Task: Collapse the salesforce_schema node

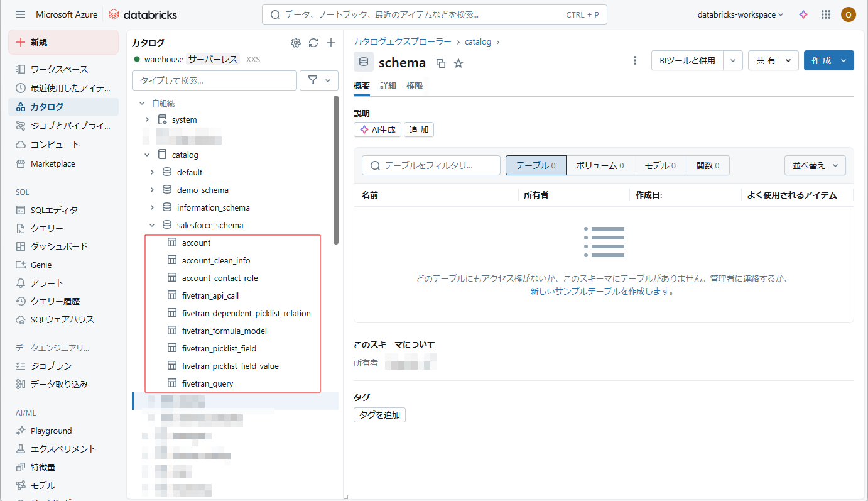Action: point(152,225)
